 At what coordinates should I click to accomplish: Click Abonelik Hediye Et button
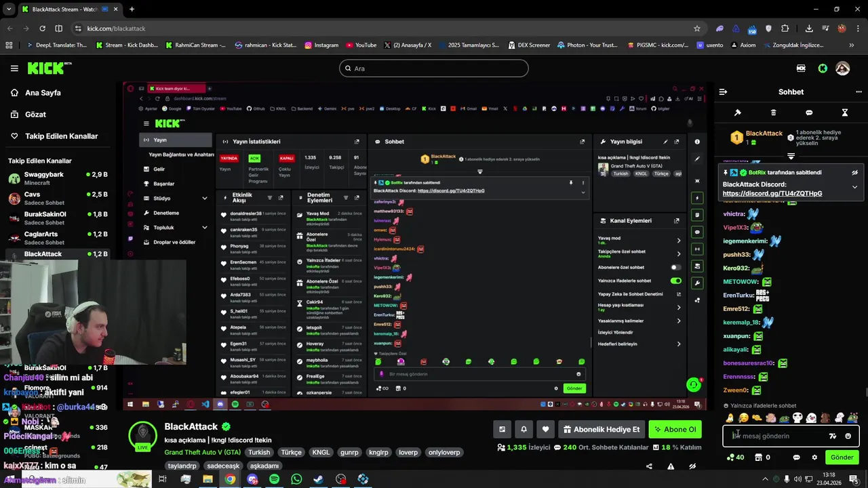point(601,429)
